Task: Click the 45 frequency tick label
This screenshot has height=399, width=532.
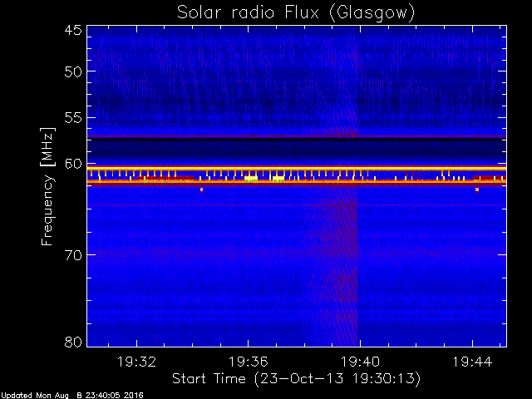Action: pos(73,30)
